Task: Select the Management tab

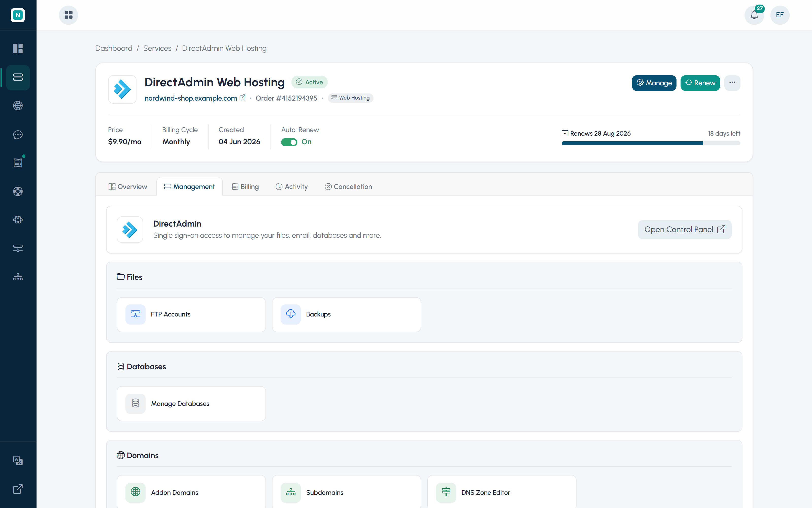Action: 190,187
